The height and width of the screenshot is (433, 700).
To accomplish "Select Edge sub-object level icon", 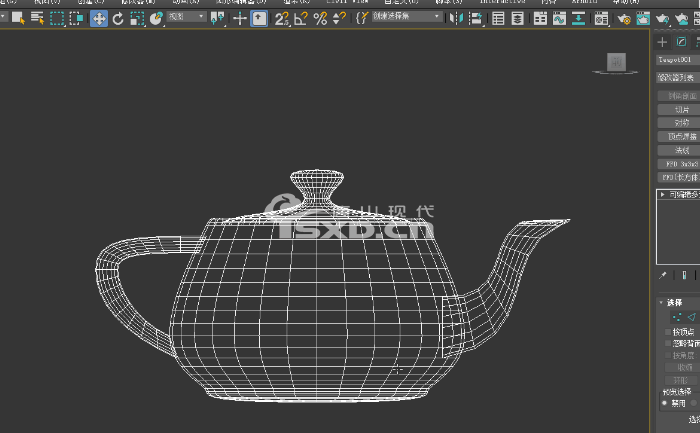I will [692, 317].
